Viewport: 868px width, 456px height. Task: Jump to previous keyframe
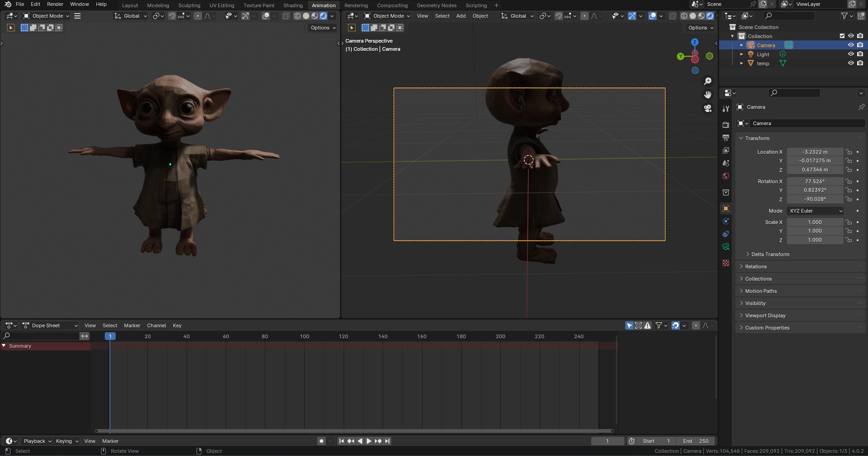click(x=351, y=441)
